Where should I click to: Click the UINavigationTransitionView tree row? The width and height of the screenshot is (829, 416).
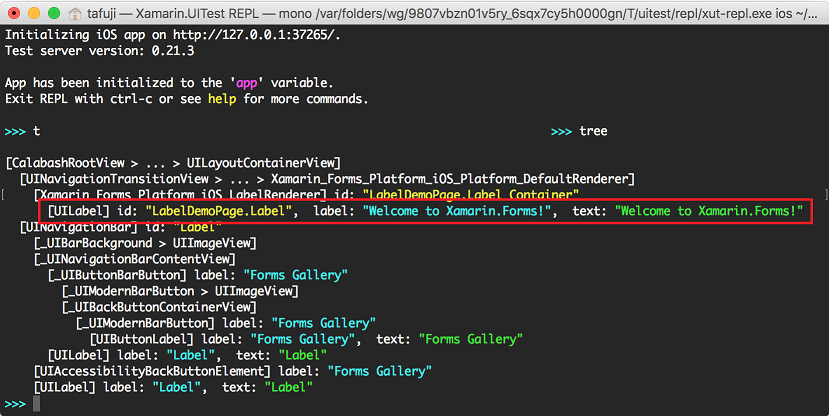(x=327, y=179)
